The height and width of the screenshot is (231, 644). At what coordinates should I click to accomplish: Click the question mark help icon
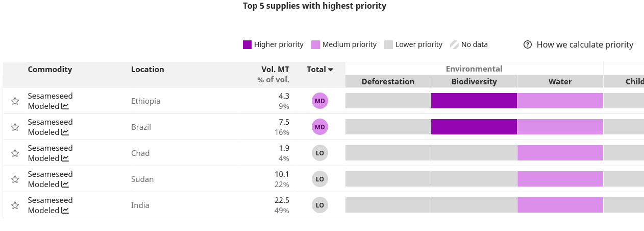pyautogui.click(x=528, y=44)
